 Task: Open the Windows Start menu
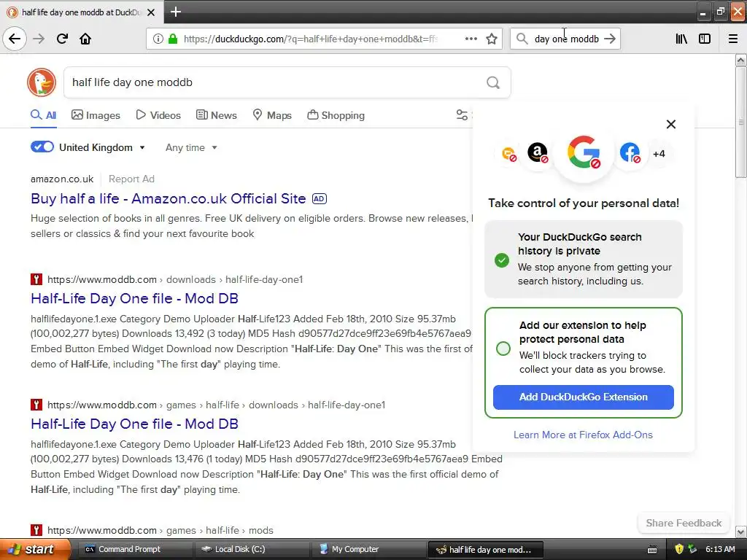(x=35, y=549)
